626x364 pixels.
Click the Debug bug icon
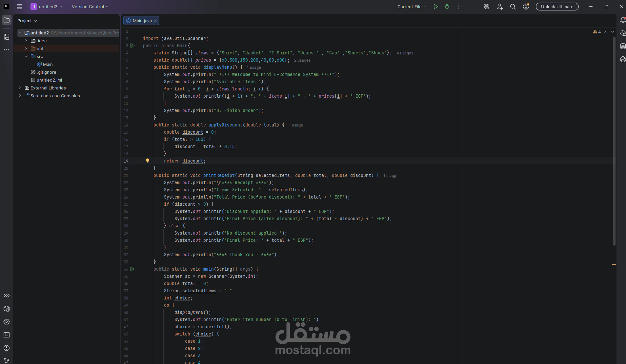[447, 7]
